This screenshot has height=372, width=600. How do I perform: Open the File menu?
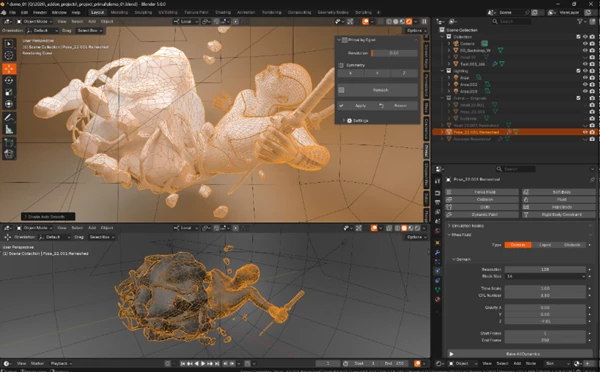click(12, 13)
